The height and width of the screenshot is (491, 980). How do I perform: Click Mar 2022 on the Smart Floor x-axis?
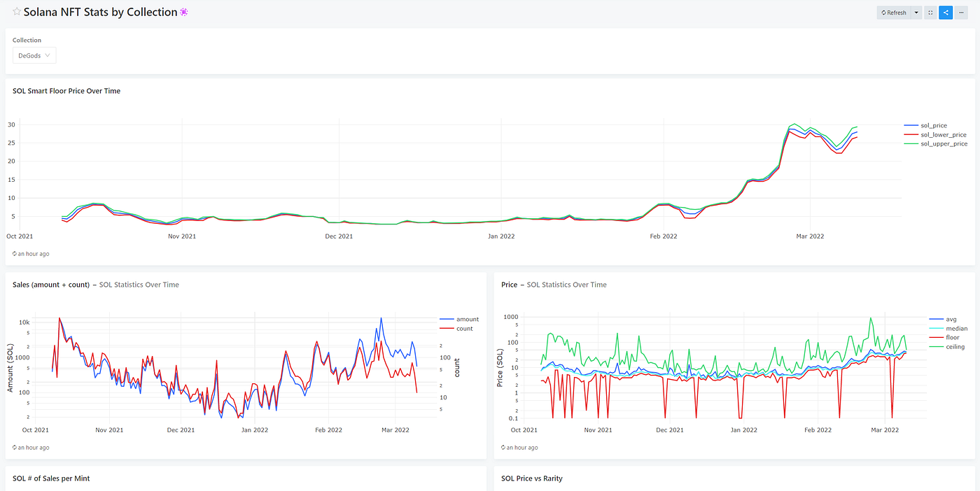810,236
